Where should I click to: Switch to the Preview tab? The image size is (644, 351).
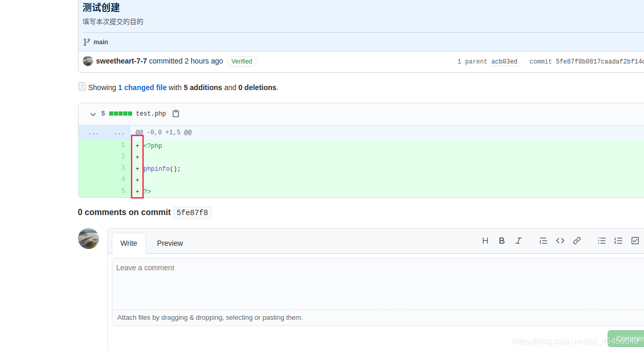coord(170,243)
